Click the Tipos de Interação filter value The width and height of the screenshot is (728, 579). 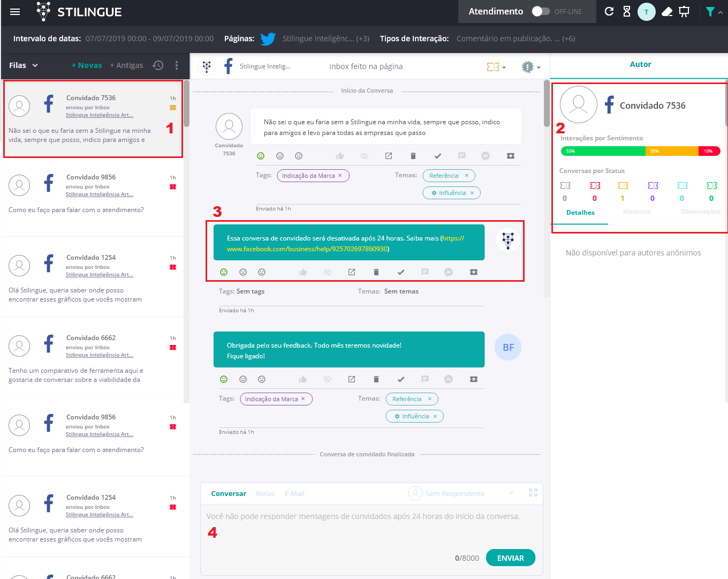[x=516, y=39]
